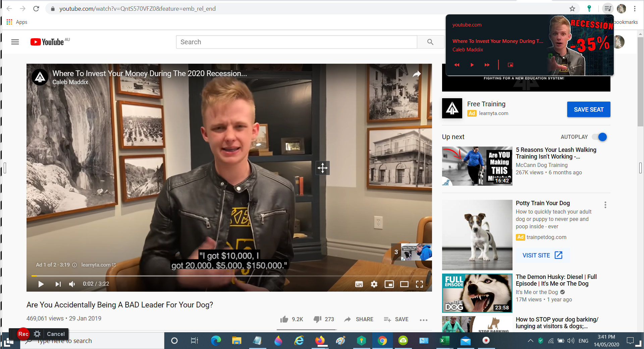Open the Caleb Maddix channel avatar on video

coord(40,77)
